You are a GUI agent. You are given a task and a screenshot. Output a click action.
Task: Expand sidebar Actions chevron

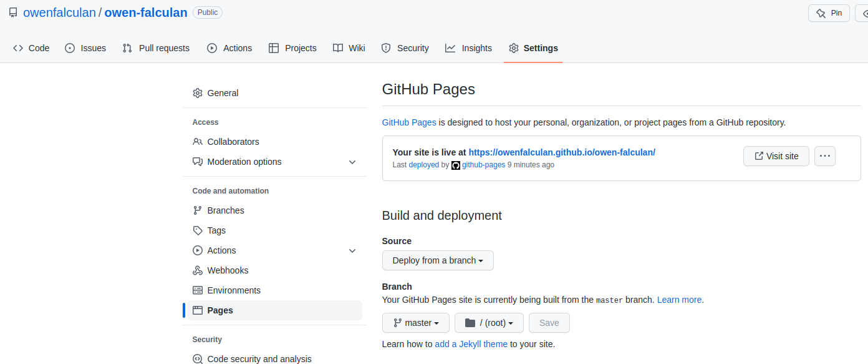[x=352, y=250]
